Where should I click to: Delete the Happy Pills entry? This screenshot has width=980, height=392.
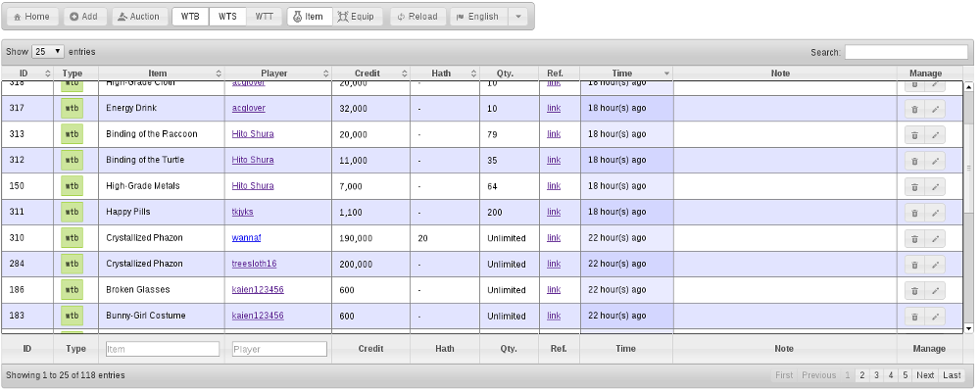pos(914,214)
